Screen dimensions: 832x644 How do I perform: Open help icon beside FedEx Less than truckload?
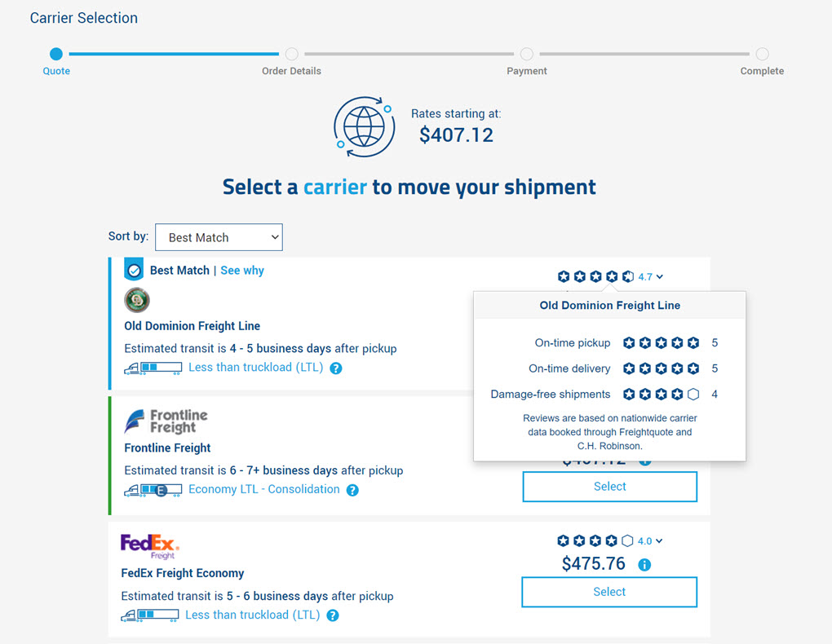pyautogui.click(x=333, y=615)
